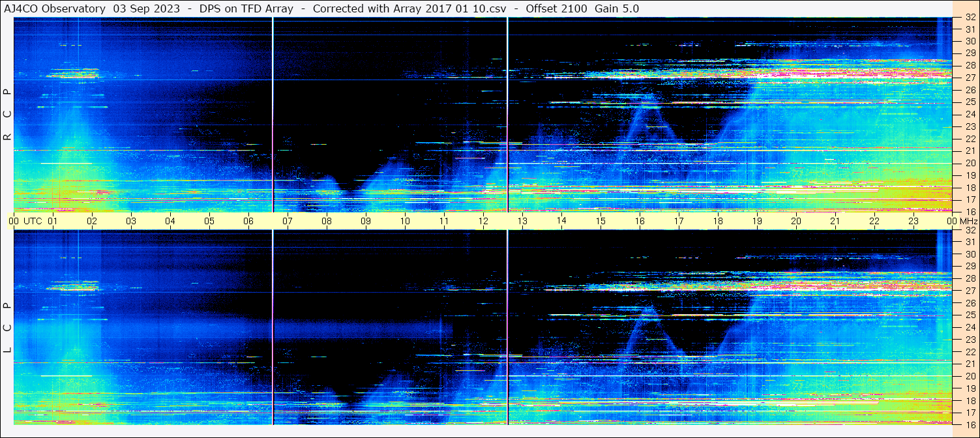Pick the 03 hour tick on time axis

131,221
